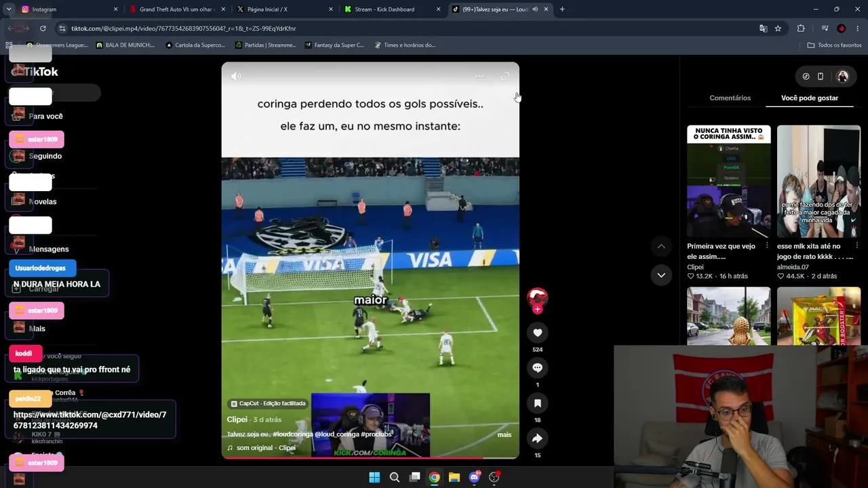868x488 pixels.
Task: Open the 'Primeira vez que vejo ele assim' title
Action: (x=721, y=251)
